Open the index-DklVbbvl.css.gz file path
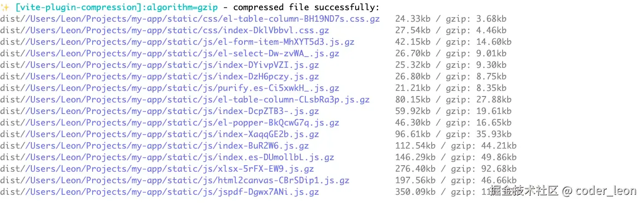 coord(165,30)
